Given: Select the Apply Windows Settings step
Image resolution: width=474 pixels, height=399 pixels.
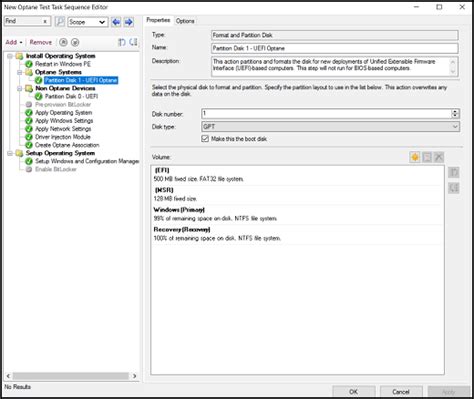Looking at the screenshot, I should pyautogui.click(x=64, y=121).
